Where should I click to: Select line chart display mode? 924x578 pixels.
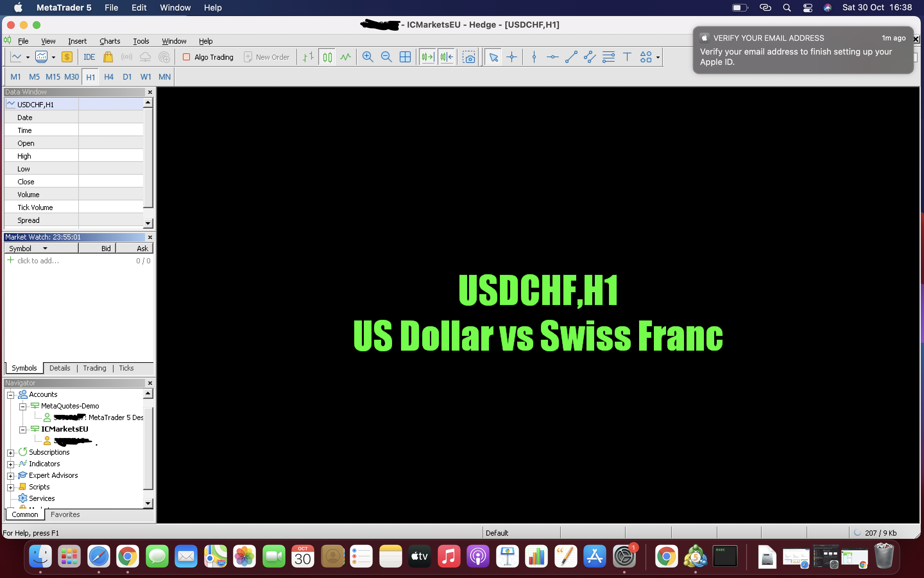(x=346, y=57)
